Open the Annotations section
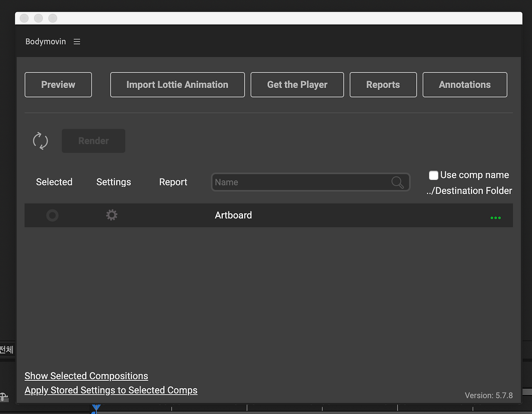The image size is (532, 414). pyautogui.click(x=465, y=85)
